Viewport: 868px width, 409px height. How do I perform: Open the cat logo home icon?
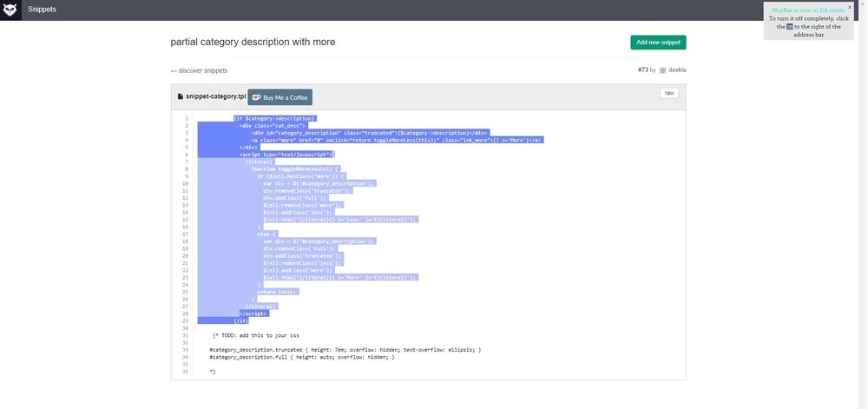tap(10, 10)
